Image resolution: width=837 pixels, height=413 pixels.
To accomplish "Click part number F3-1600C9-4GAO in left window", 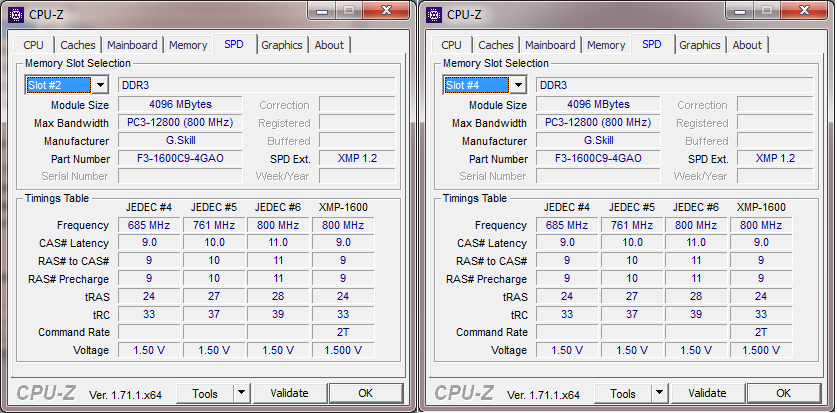I will 180,158.
